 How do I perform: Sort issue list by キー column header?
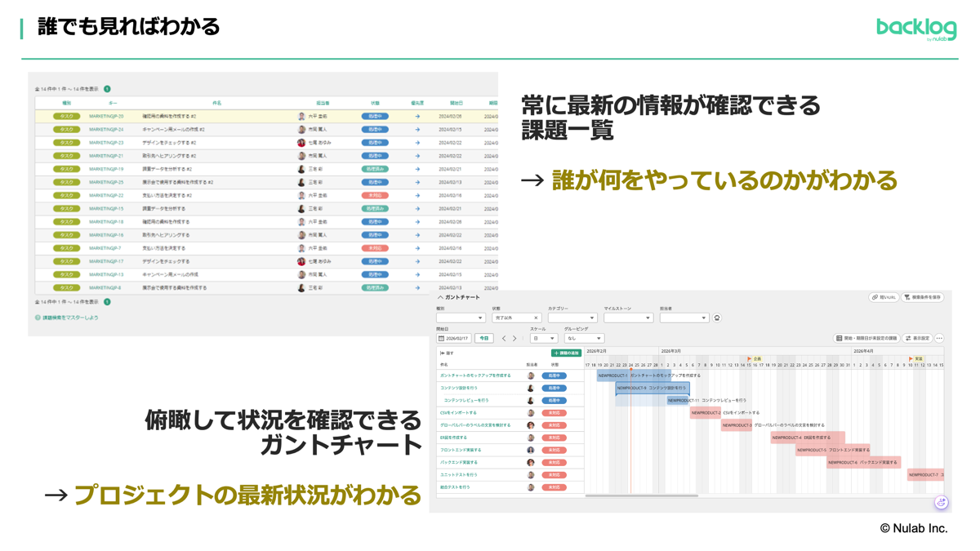113,104
